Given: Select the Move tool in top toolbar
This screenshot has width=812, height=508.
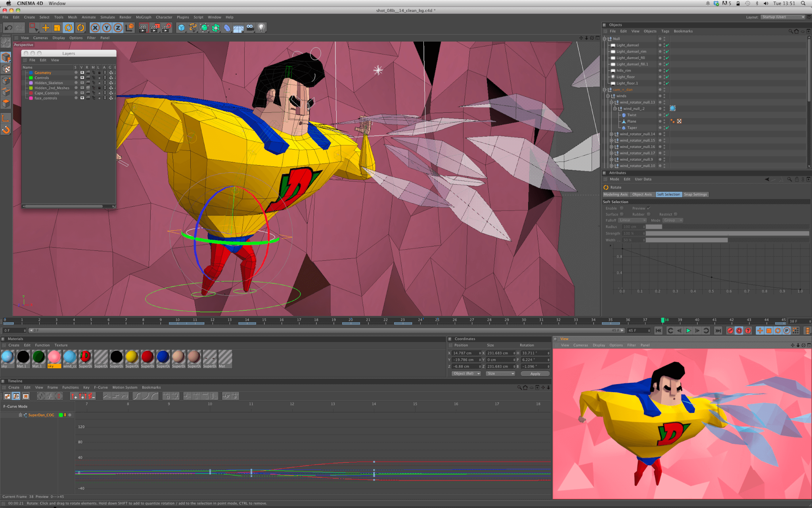Looking at the screenshot, I should (46, 27).
